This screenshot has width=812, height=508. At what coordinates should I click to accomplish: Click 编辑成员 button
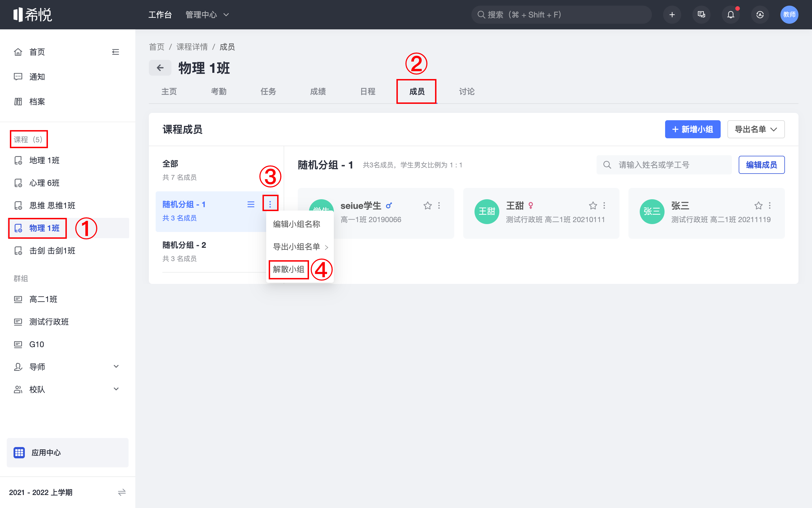click(761, 165)
